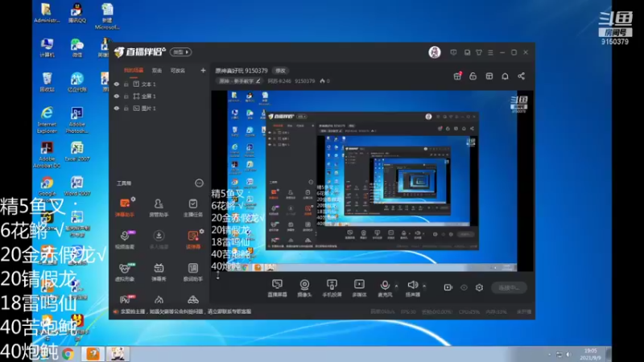This screenshot has width=644, height=362.
Task: Toggle lock on 图片 1 layer
Action: click(126, 109)
